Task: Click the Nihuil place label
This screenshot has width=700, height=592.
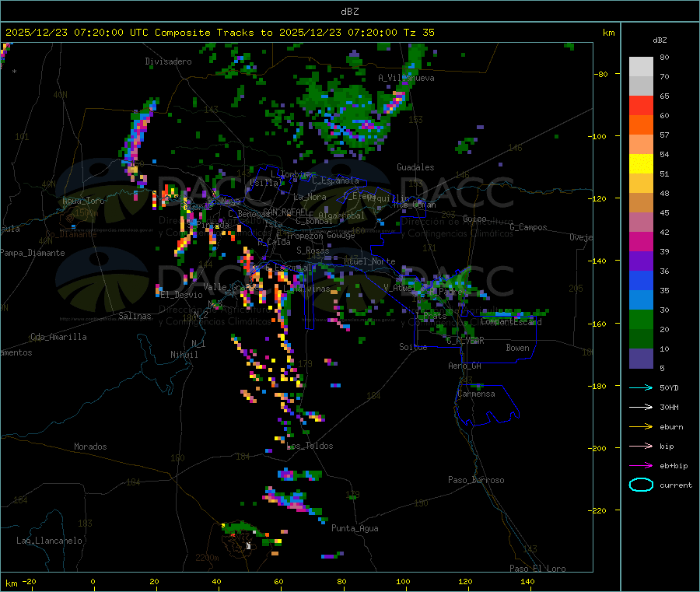Action: coord(184,355)
